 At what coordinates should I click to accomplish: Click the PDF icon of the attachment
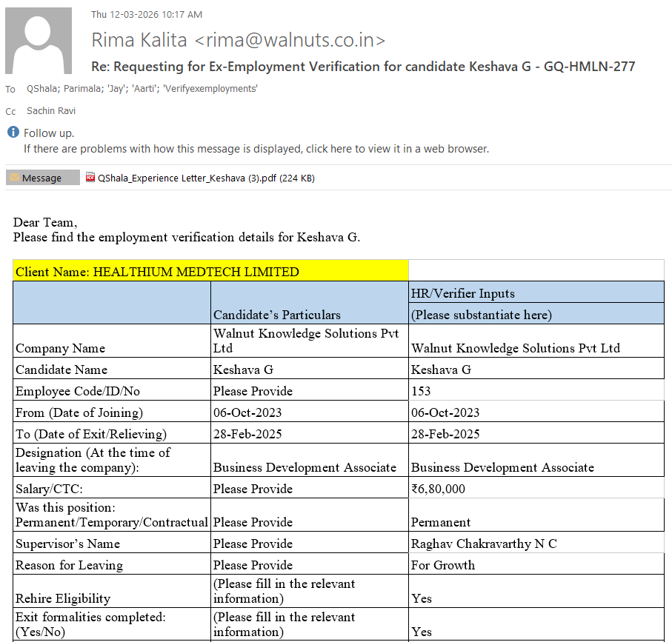click(x=91, y=178)
